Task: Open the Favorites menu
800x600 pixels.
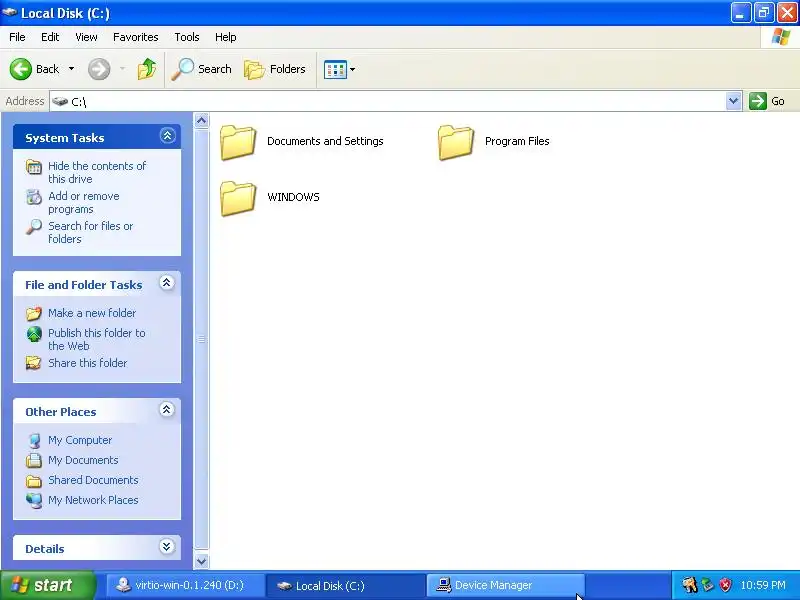Action: 136,37
